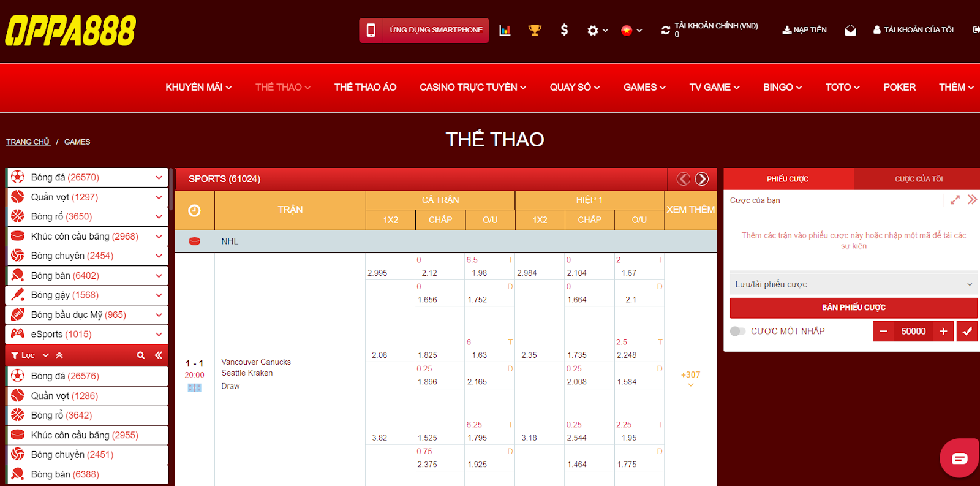This screenshot has width=980, height=486.
Task: Click the search icon in filter bar
Action: pyautogui.click(x=141, y=355)
